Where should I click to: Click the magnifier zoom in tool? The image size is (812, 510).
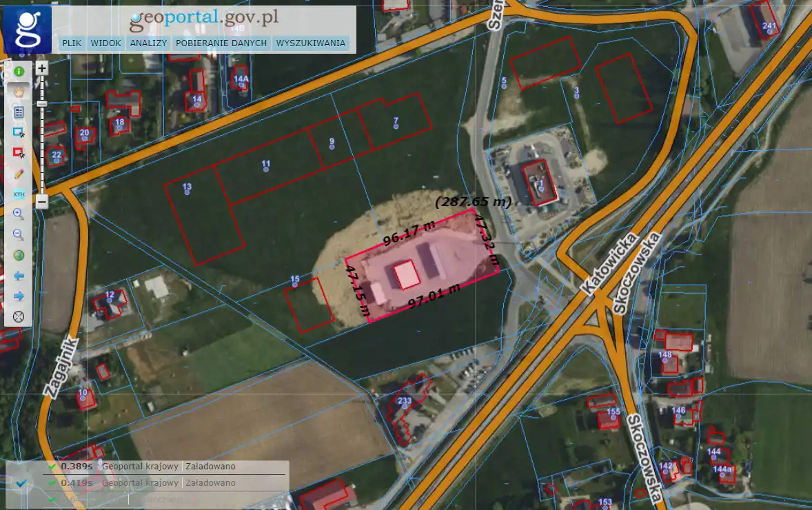(x=19, y=214)
